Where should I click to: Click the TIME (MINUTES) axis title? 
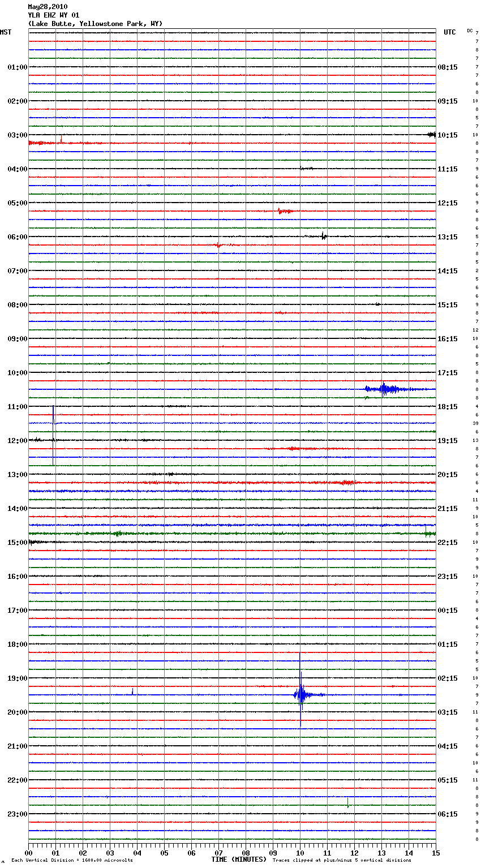point(239,860)
